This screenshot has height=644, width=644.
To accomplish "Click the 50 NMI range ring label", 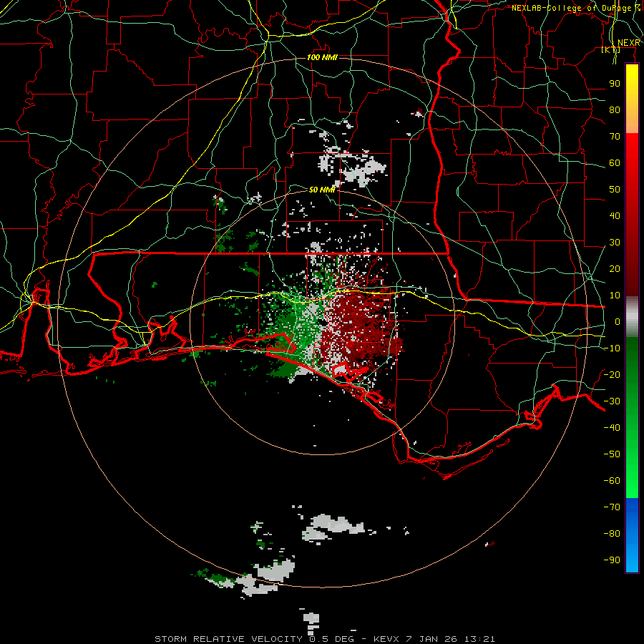I will tap(323, 190).
